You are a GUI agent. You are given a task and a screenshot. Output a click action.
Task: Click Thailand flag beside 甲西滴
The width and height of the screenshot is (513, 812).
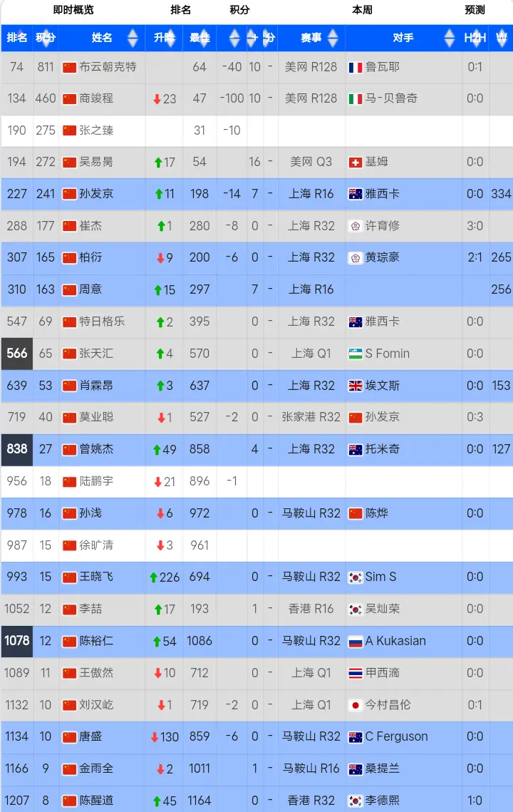coord(356,673)
